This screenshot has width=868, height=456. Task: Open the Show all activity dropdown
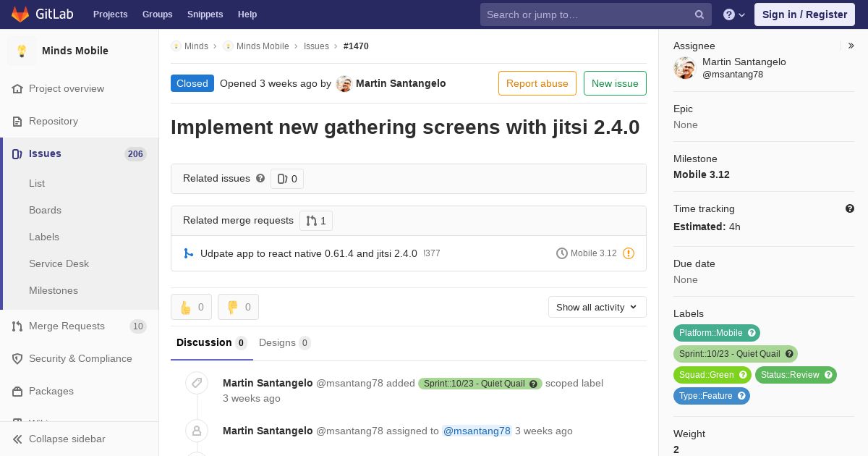(597, 307)
